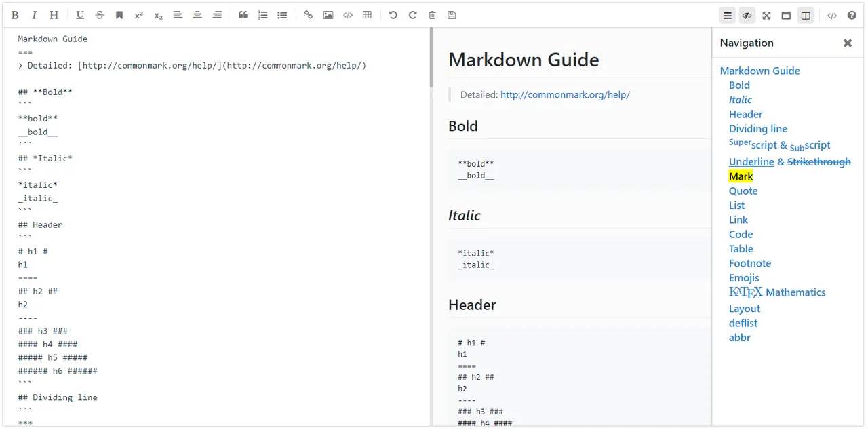Jump to the highlighted Mark entry

(x=741, y=176)
